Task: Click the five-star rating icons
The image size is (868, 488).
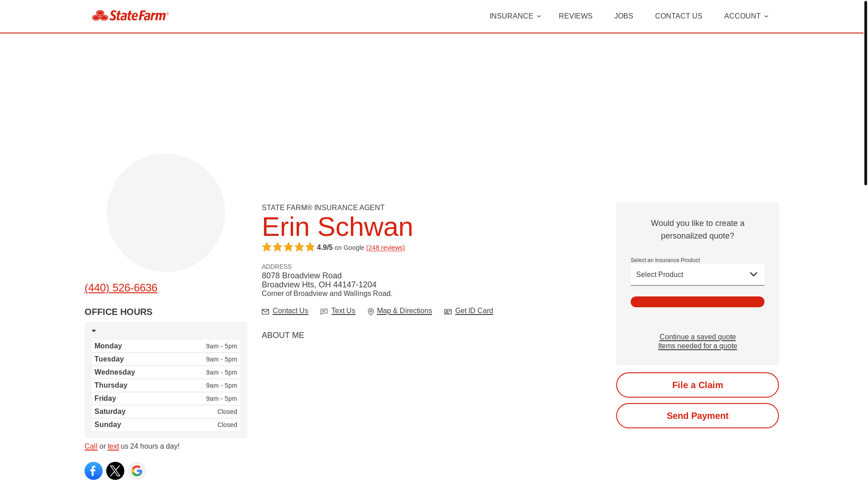Action: pos(288,247)
